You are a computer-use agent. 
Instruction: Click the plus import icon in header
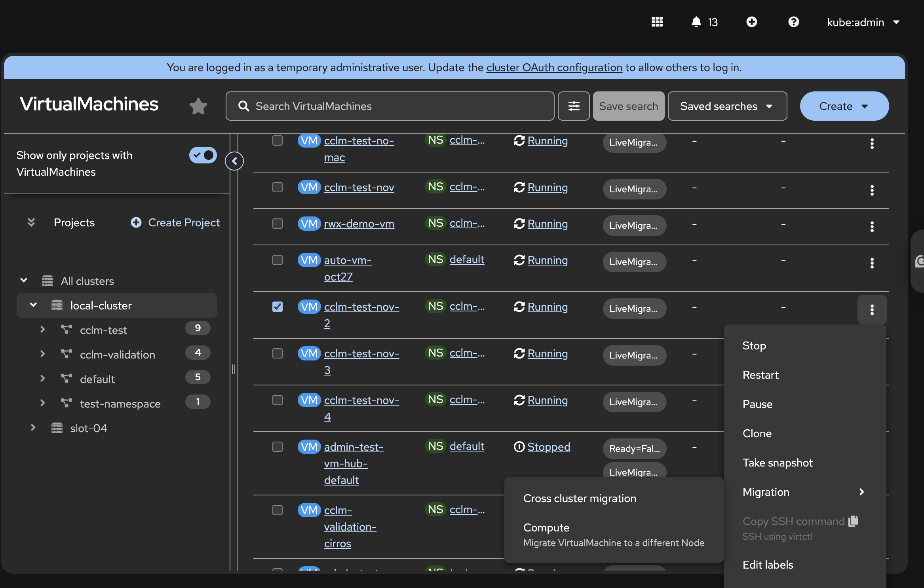pyautogui.click(x=751, y=22)
